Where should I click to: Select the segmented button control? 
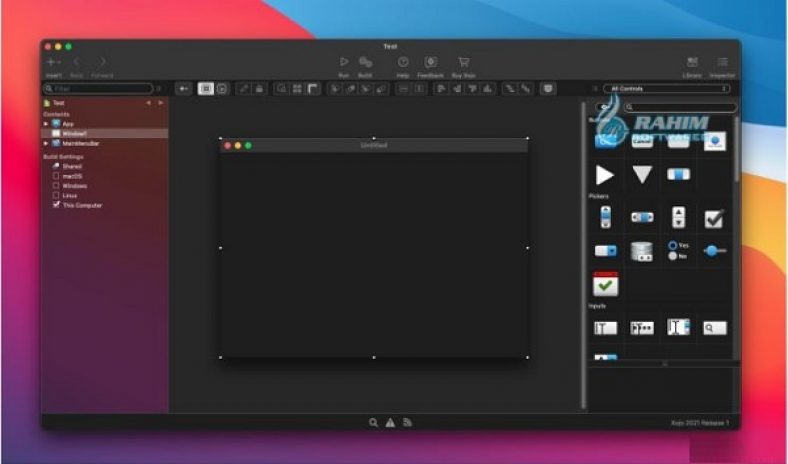click(678, 174)
